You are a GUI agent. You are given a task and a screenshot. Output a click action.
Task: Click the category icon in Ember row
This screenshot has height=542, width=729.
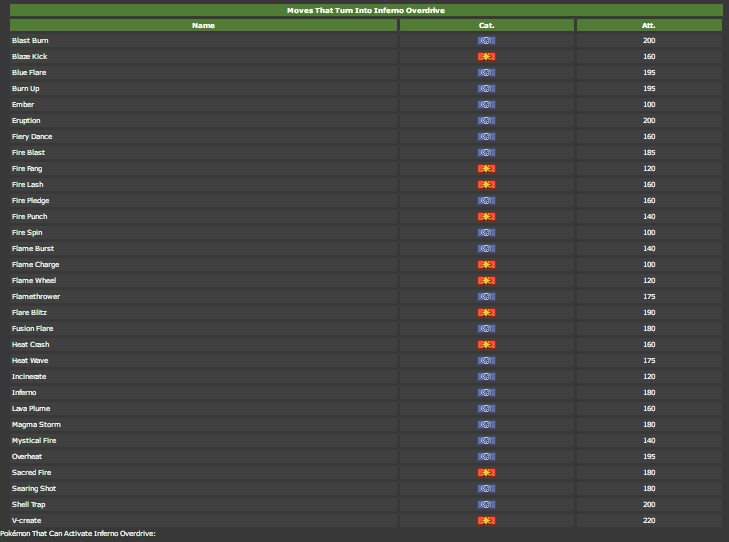[x=486, y=105]
